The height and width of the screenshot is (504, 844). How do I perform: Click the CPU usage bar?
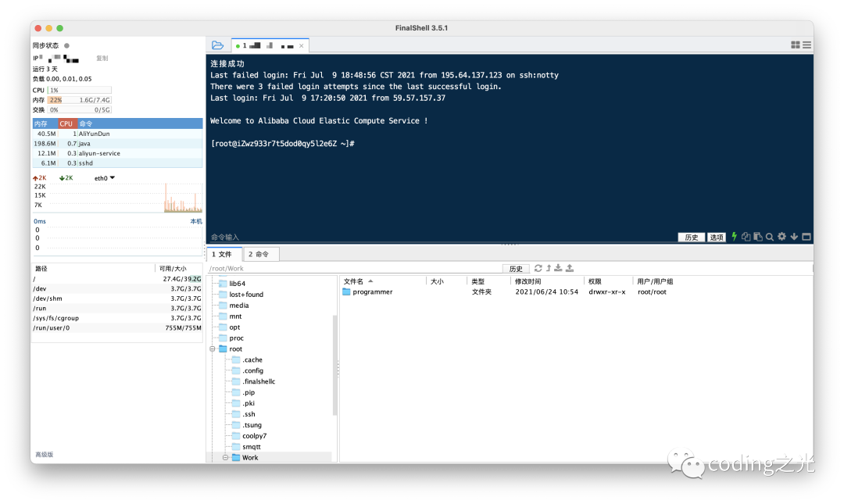coord(79,91)
